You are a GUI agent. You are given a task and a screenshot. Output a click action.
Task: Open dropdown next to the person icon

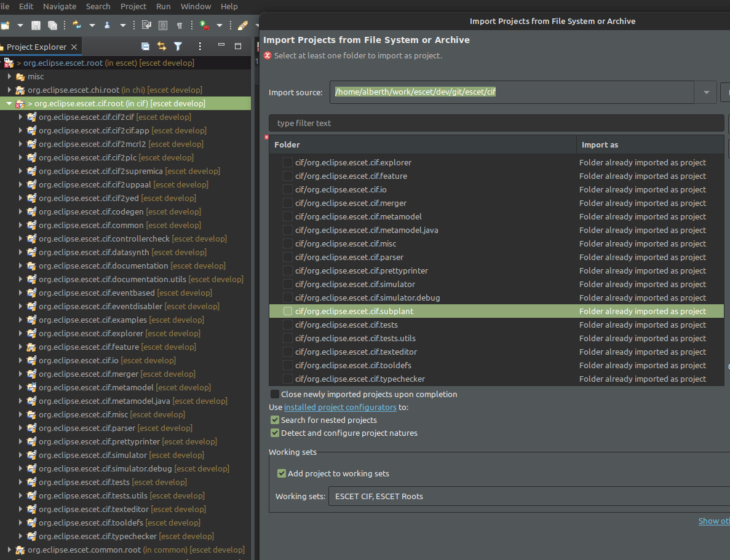[x=122, y=25]
